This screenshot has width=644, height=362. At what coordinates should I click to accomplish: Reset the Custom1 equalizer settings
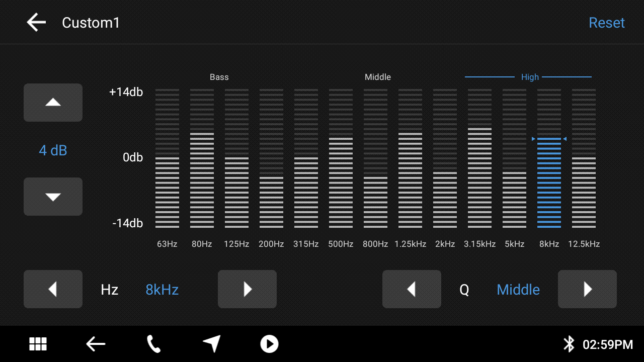tap(606, 23)
